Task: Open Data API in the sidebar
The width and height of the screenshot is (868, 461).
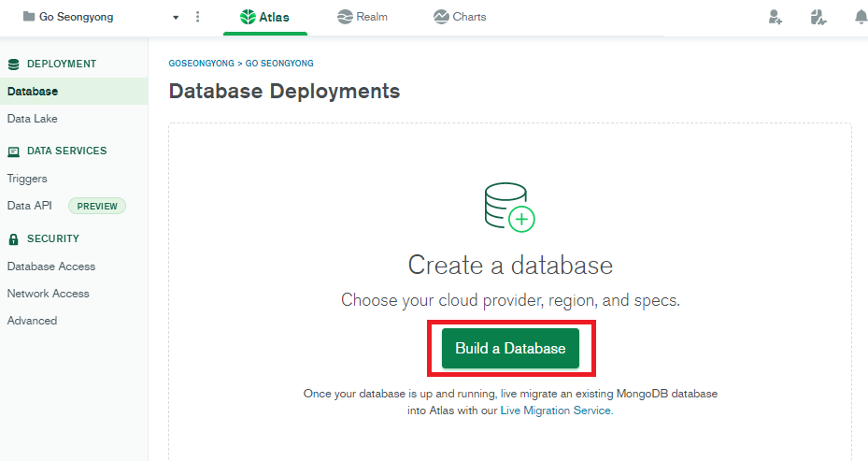Action: pos(29,206)
